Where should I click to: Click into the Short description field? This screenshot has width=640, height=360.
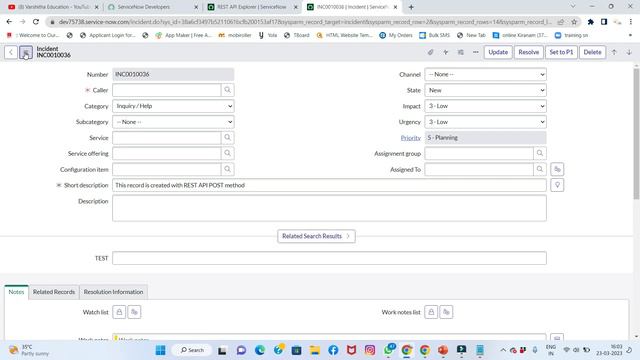click(329, 185)
